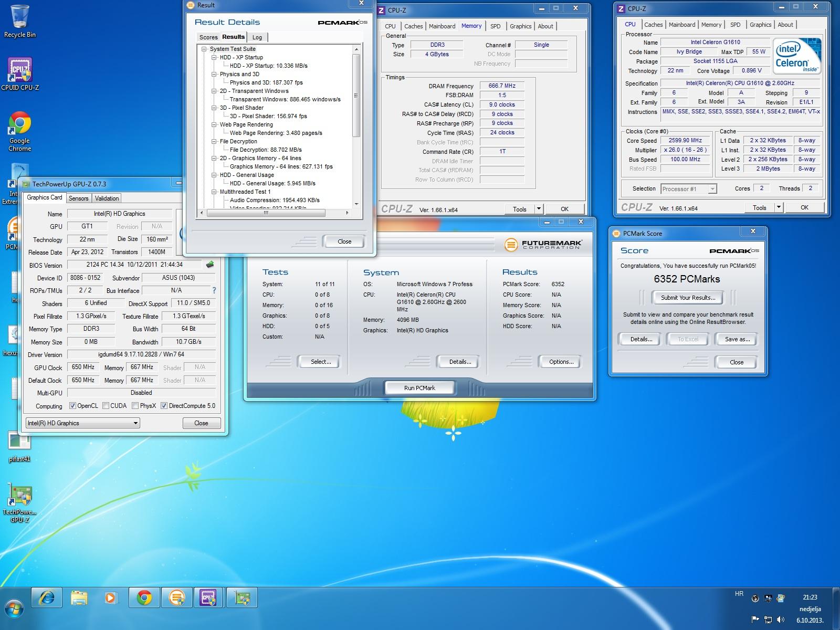
Task: Click the scroll up arrow of results tree
Action: pyautogui.click(x=356, y=49)
